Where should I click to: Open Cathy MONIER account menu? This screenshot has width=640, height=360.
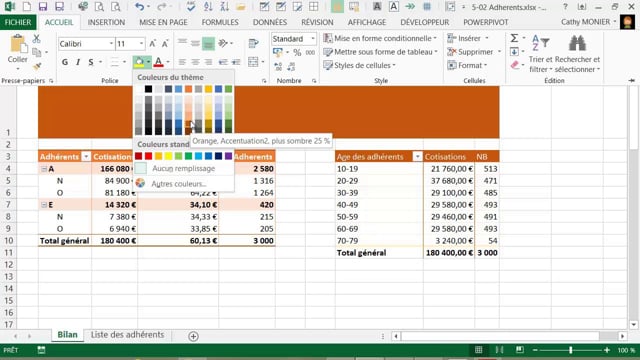(588, 22)
